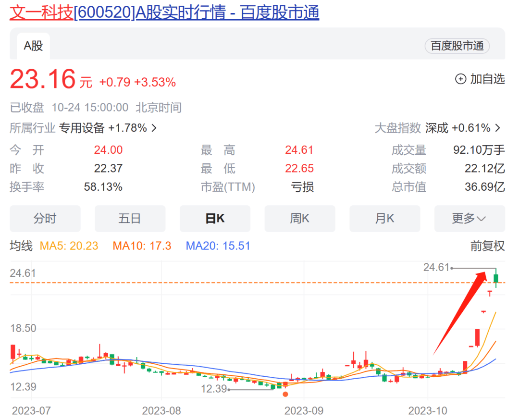Add stock via 加自选 label
This screenshot has height=420, width=519.
click(x=488, y=79)
